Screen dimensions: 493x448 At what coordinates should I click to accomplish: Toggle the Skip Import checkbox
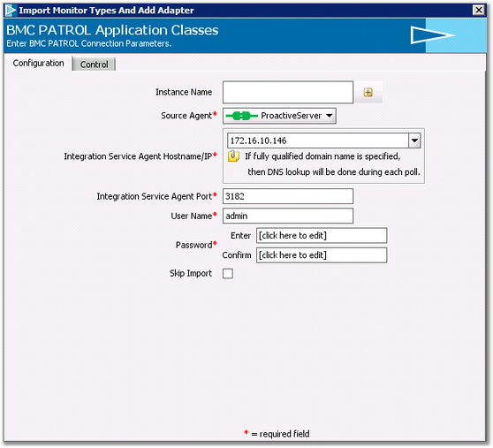coord(228,273)
